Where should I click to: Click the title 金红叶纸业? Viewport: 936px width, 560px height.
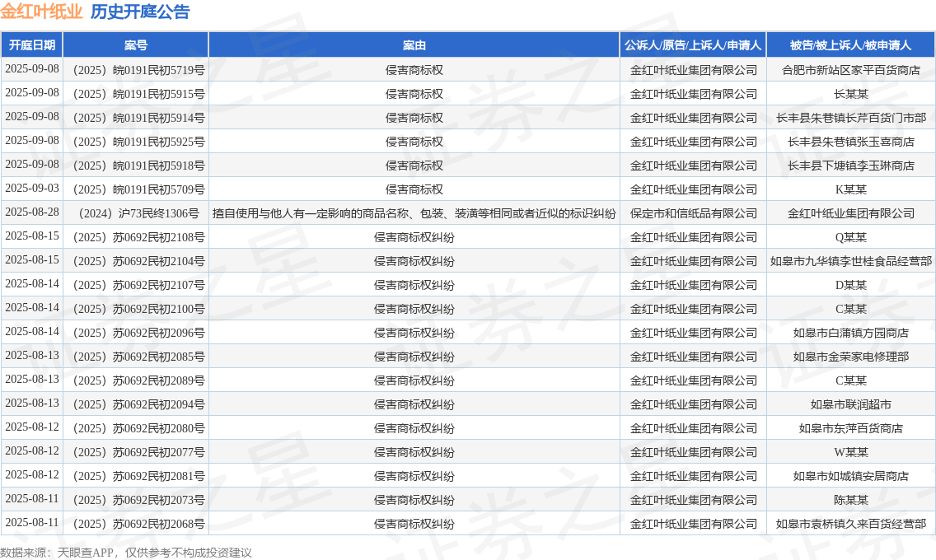(x=41, y=12)
